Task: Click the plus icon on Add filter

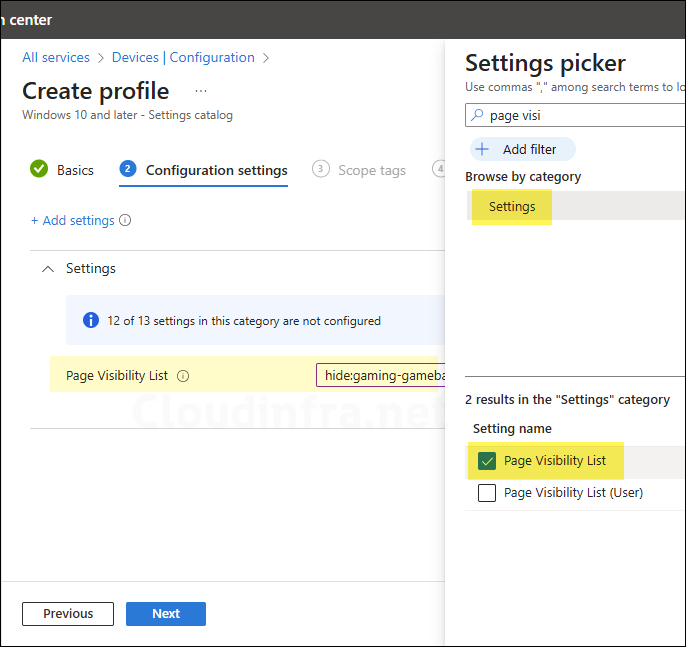Action: (x=482, y=149)
